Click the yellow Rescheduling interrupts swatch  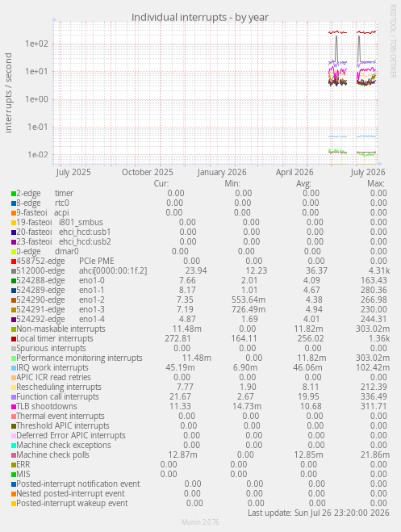[x=14, y=387]
